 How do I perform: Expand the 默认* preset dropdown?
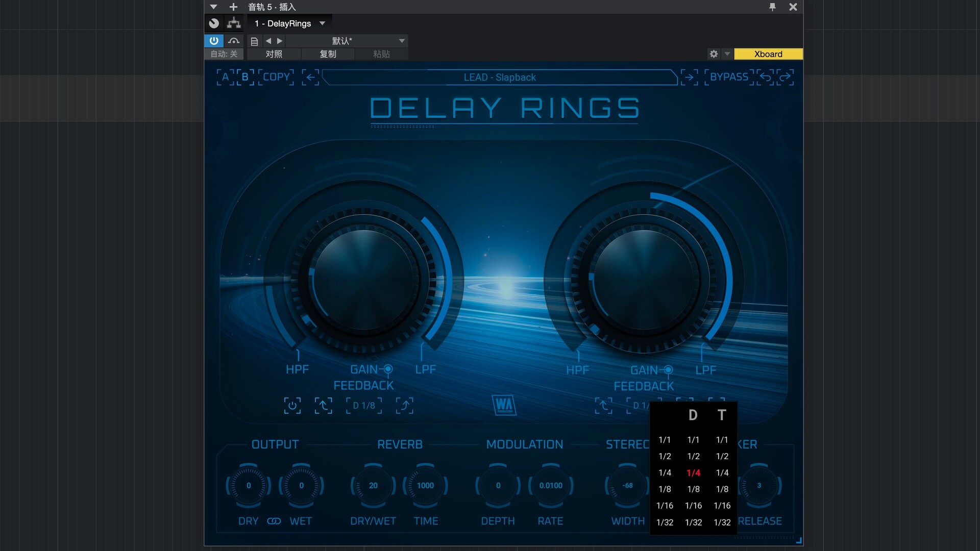[402, 41]
